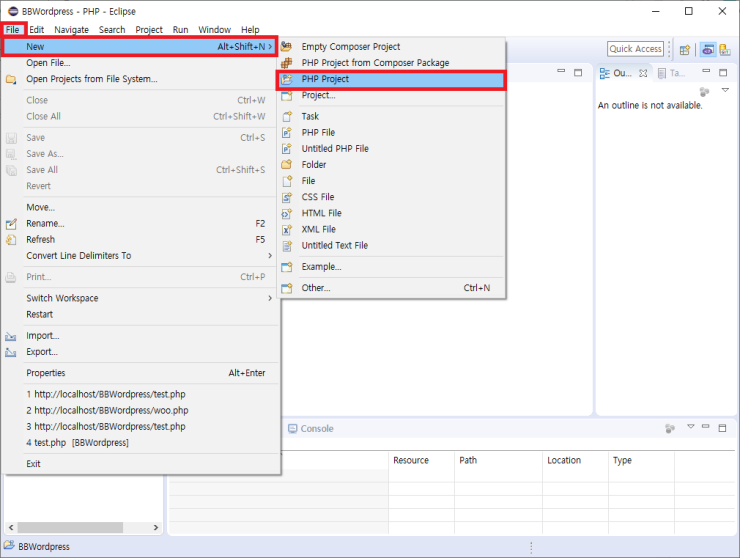
Task: Close the Outline view tab
Action: point(643,73)
